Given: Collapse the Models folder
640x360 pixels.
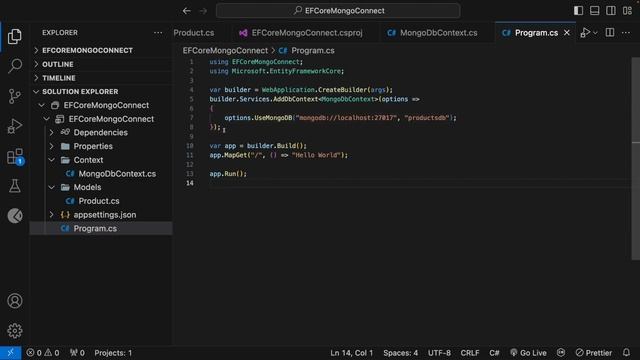Looking at the screenshot, I should tap(51, 187).
